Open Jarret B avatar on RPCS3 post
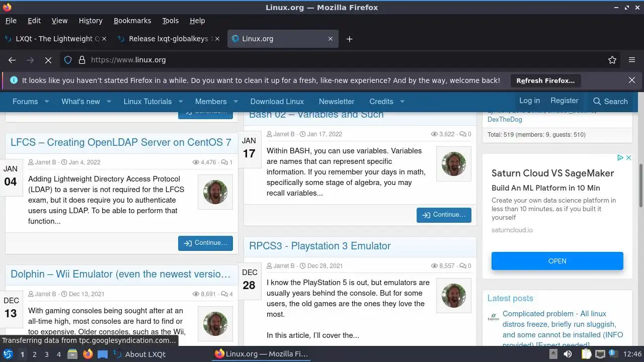Viewport: 644px width, 362px height. pos(454,296)
